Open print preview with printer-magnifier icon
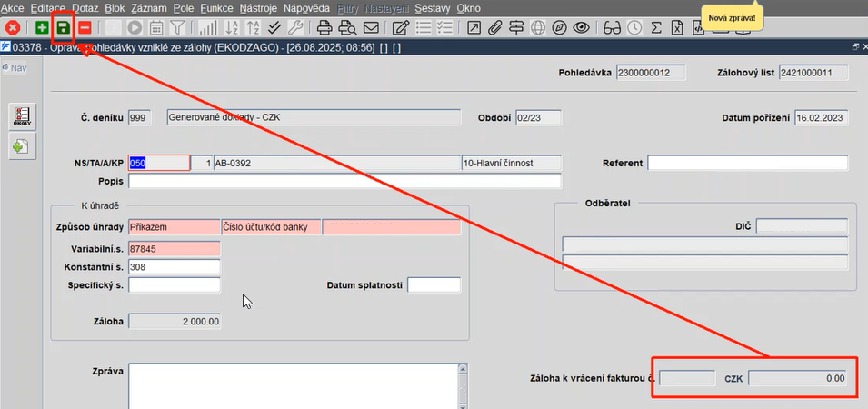 [x=347, y=27]
